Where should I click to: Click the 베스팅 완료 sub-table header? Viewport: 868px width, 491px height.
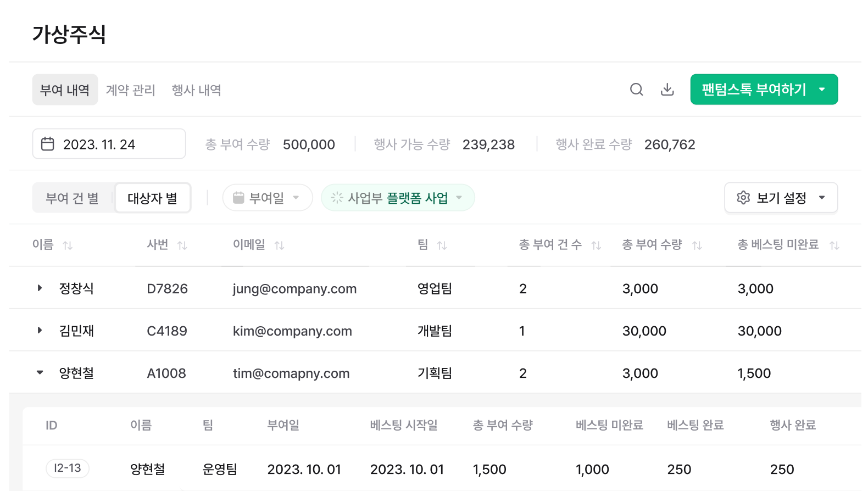pos(695,425)
